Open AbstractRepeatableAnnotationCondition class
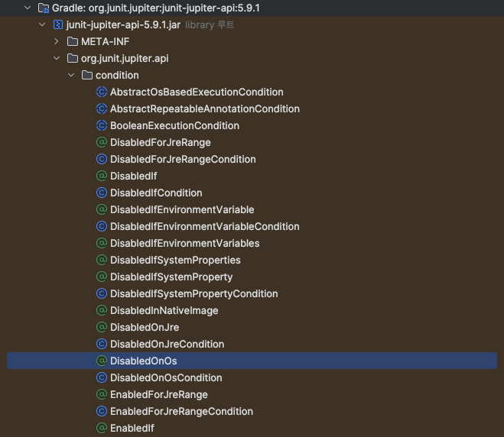Screen dimensions: 504x437 pos(205,108)
